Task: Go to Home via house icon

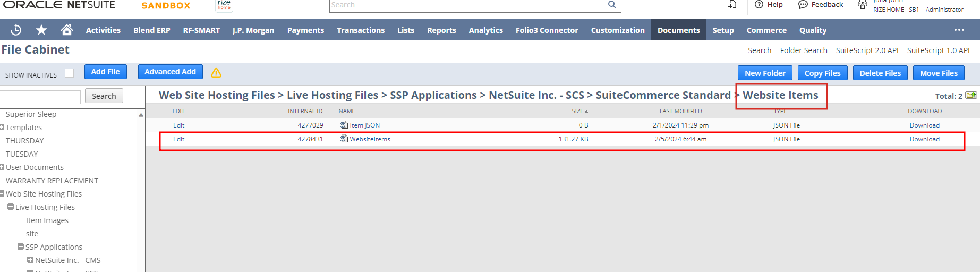Action: [x=67, y=30]
